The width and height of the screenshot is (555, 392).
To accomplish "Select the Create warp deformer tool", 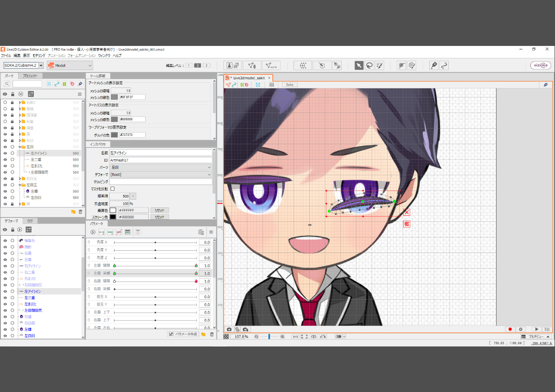I will click(303, 65).
